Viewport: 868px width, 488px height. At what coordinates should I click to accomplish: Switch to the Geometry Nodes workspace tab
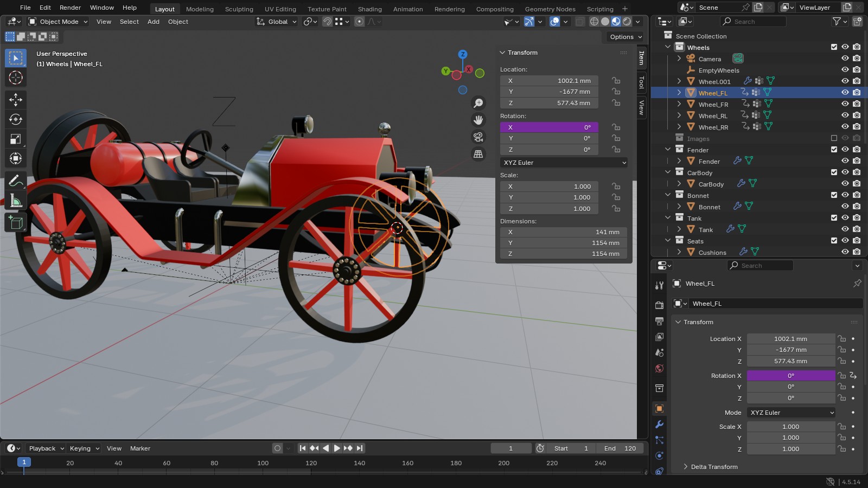550,9
